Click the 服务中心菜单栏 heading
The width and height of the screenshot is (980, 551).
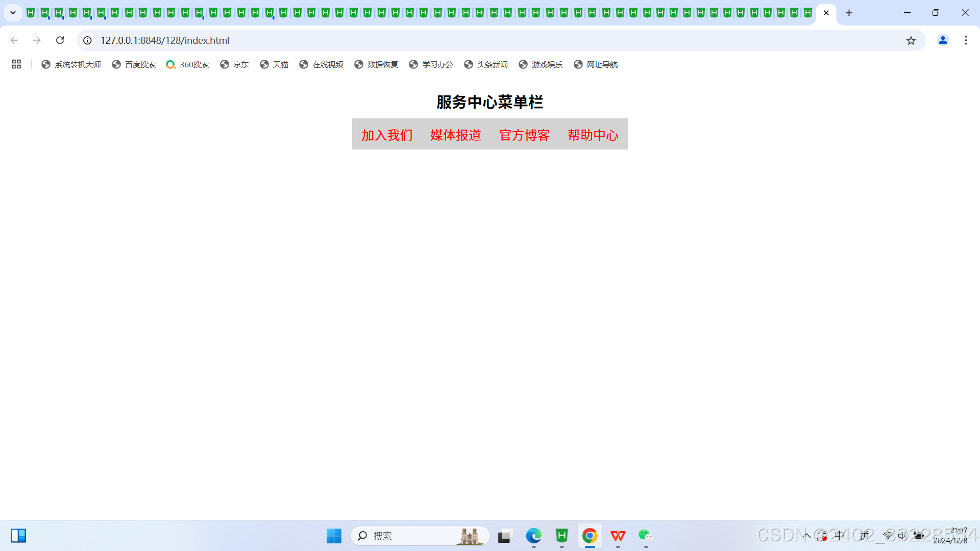[x=490, y=102]
